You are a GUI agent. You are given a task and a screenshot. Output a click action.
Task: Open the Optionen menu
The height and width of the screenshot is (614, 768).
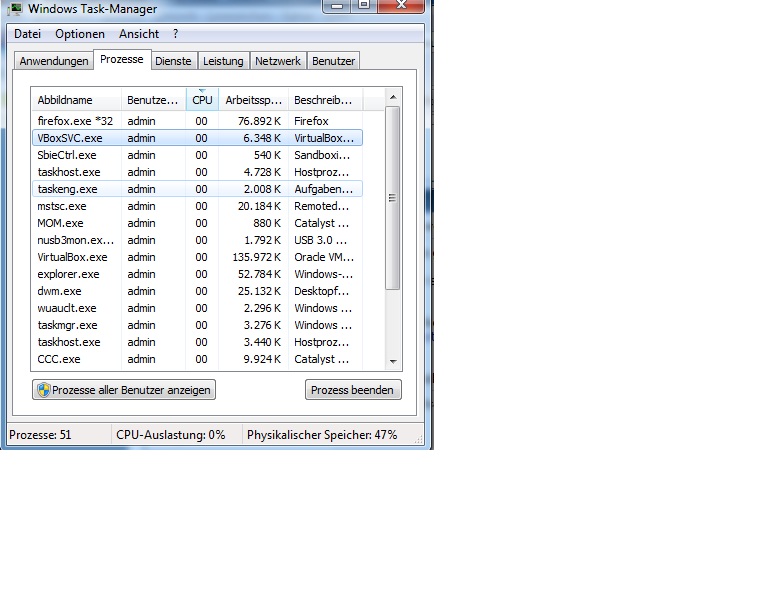point(80,34)
